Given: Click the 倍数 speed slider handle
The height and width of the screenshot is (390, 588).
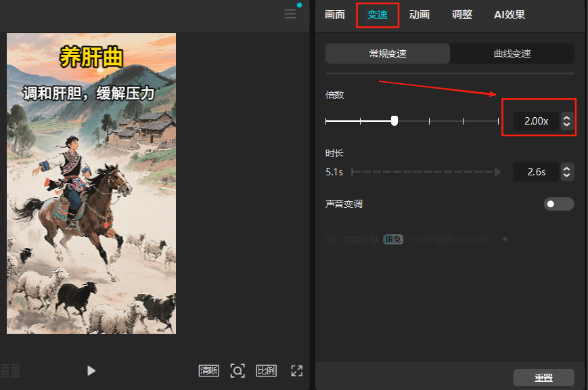Looking at the screenshot, I should [x=394, y=121].
